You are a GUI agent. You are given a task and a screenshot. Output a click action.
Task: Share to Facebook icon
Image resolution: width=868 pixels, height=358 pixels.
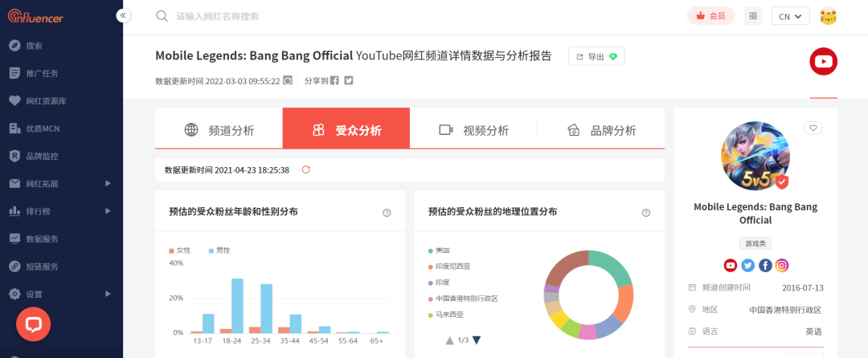click(x=334, y=80)
